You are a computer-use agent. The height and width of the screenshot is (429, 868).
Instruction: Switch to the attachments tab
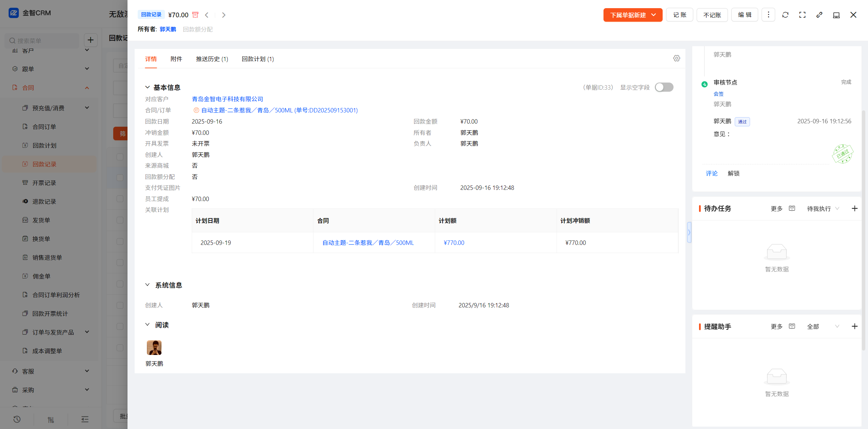176,59
